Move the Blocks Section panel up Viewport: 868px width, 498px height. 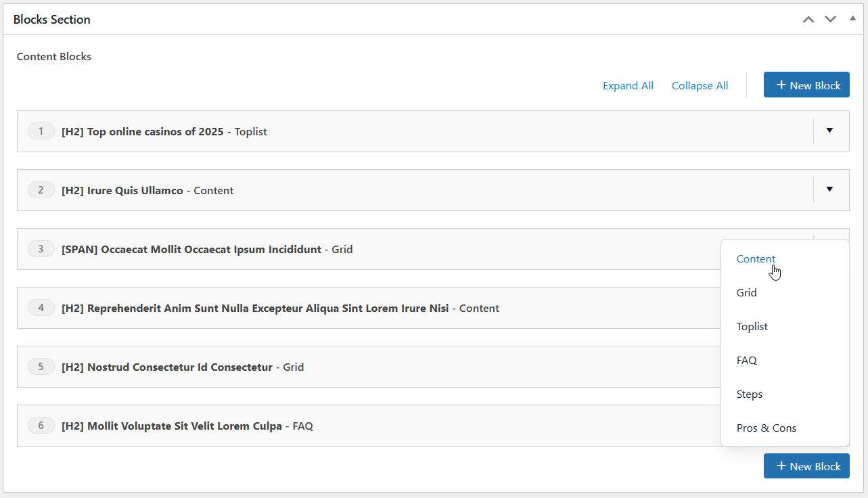pyautogui.click(x=808, y=19)
